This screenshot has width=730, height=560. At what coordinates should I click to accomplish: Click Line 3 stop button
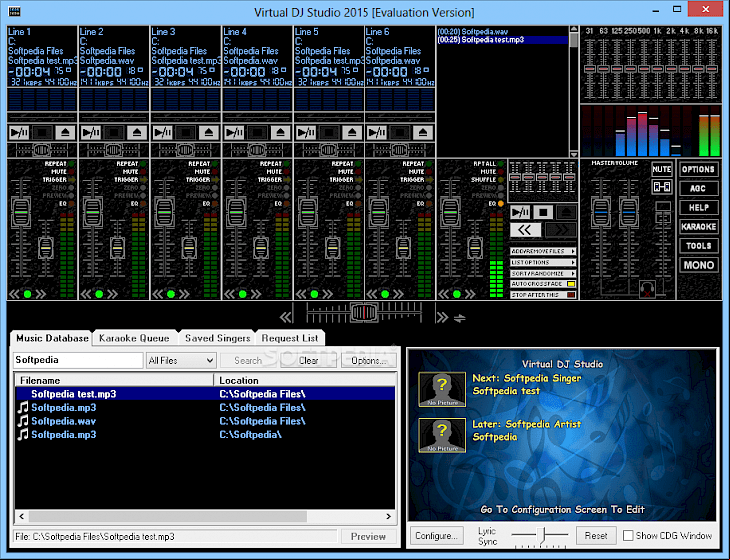[x=186, y=133]
